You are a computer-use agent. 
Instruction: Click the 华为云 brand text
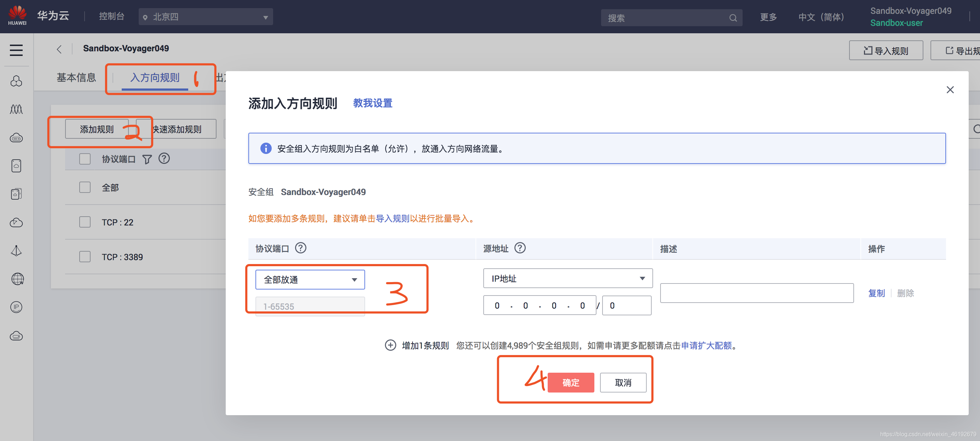[53, 16]
